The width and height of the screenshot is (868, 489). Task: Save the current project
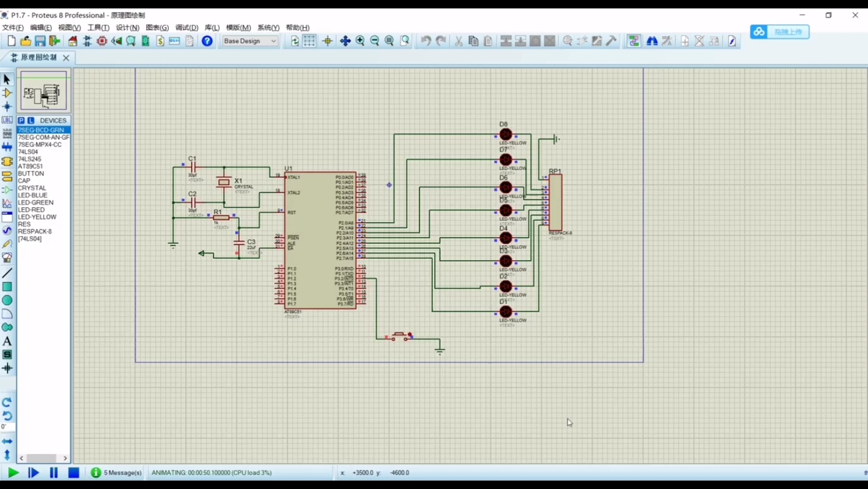(40, 41)
